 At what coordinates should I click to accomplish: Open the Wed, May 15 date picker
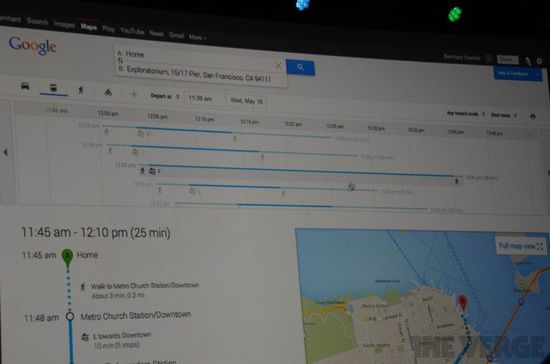point(246,101)
